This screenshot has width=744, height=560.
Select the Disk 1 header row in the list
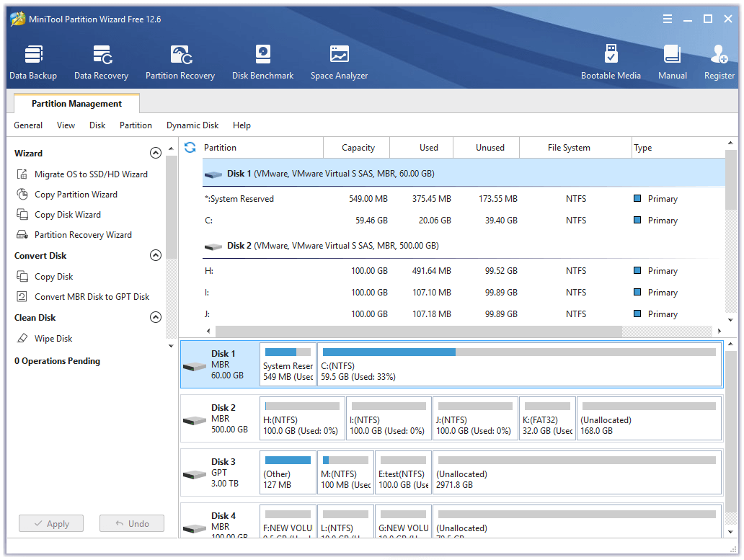pyautogui.click(x=464, y=174)
